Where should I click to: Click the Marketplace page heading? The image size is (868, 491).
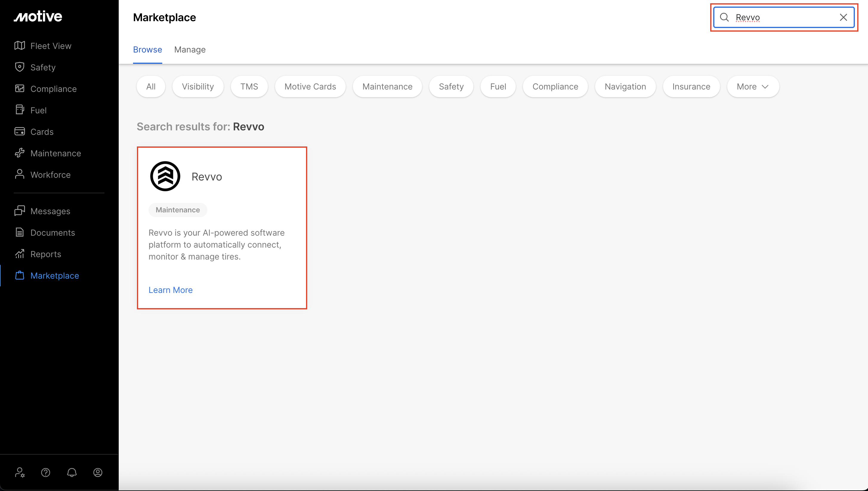pos(164,17)
